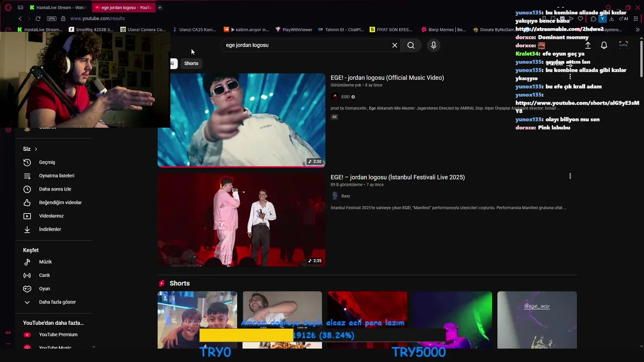Viewport: 644px width, 362px height.
Task: Open the tab-strip workspace icon beside the Opera logo
Action: 20,8
